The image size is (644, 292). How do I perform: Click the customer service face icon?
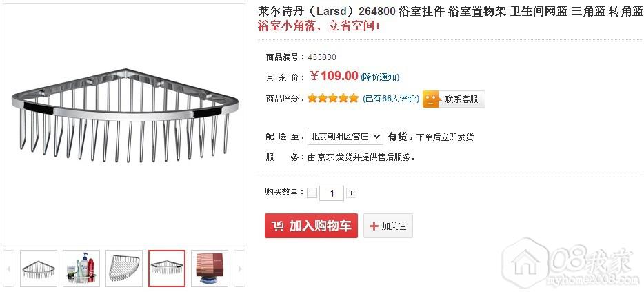(430, 99)
